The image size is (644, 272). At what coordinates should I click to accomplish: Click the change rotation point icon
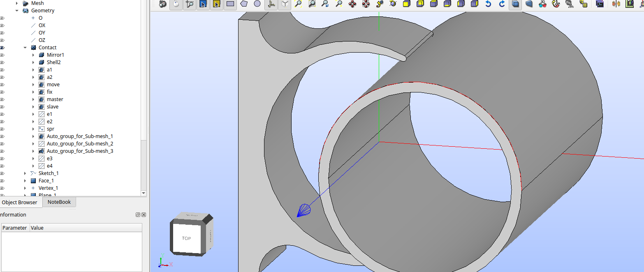coord(380,4)
